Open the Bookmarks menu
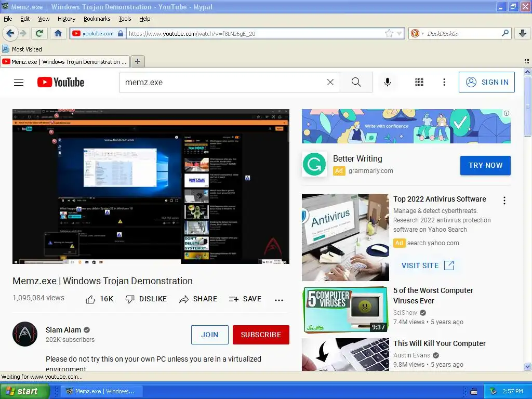Viewport: 532px width, 399px height. pos(97,19)
